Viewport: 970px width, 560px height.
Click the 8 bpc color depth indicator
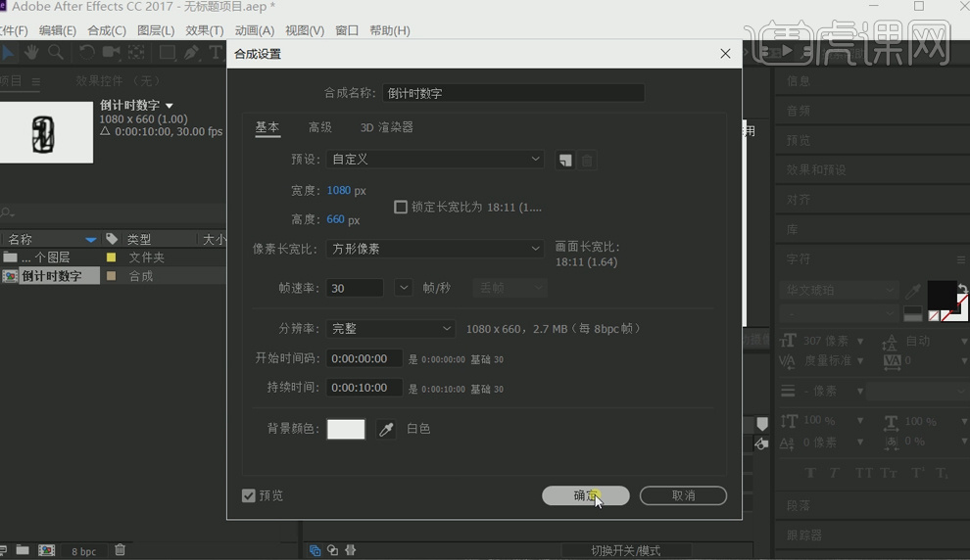83,551
